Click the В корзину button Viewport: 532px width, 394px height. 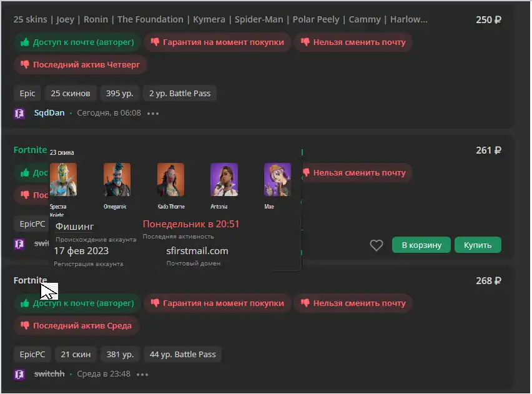coord(421,245)
